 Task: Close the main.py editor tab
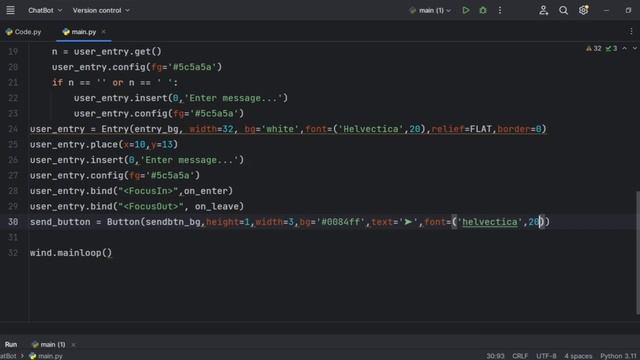[103, 32]
